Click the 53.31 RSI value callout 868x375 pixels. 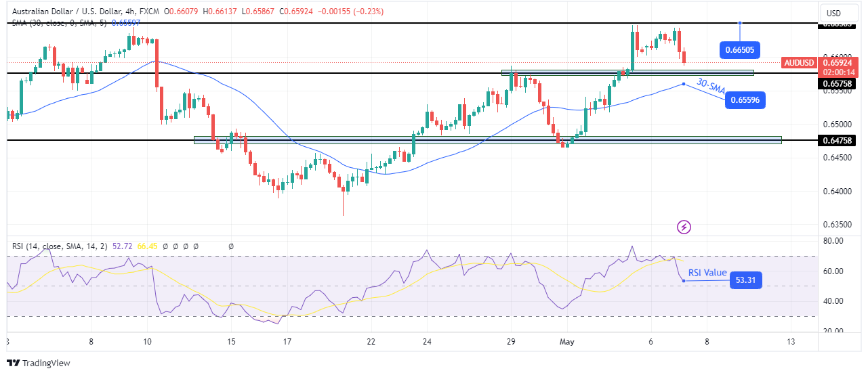[x=746, y=280]
